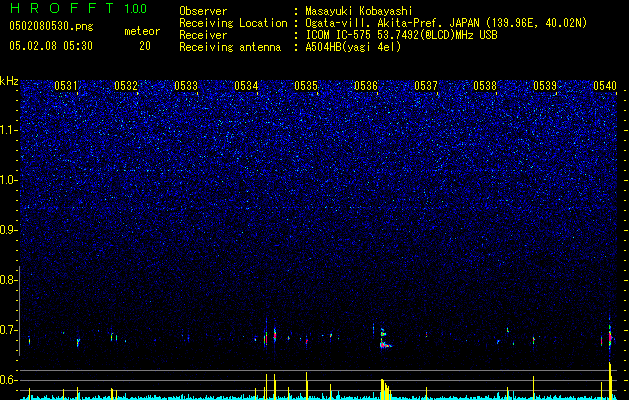This screenshot has height=400, width=629.
Task: Click the kHz frequency axis label
Action: [x=9, y=81]
